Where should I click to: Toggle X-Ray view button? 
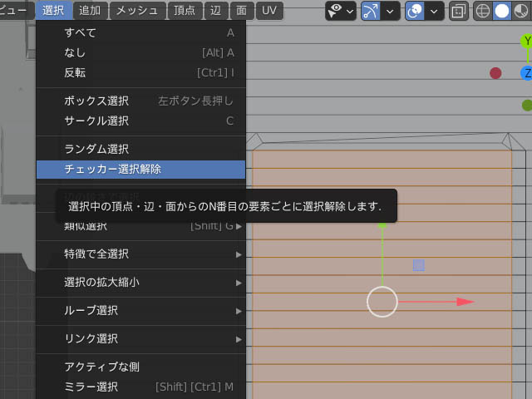(458, 11)
